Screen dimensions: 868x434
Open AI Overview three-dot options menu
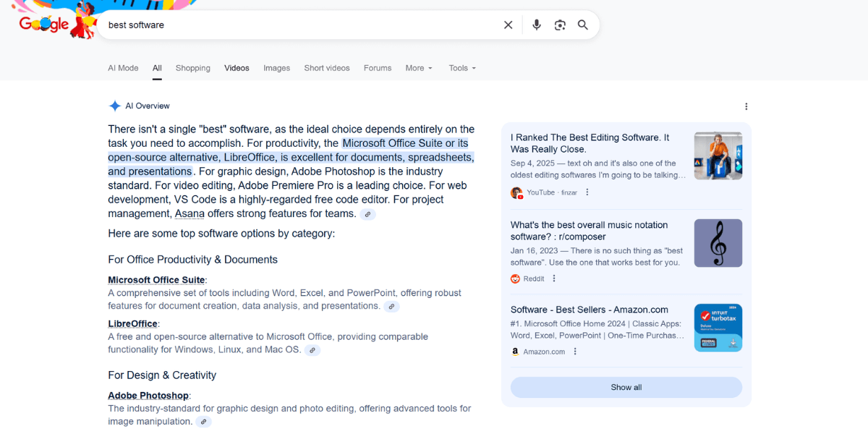pos(746,106)
